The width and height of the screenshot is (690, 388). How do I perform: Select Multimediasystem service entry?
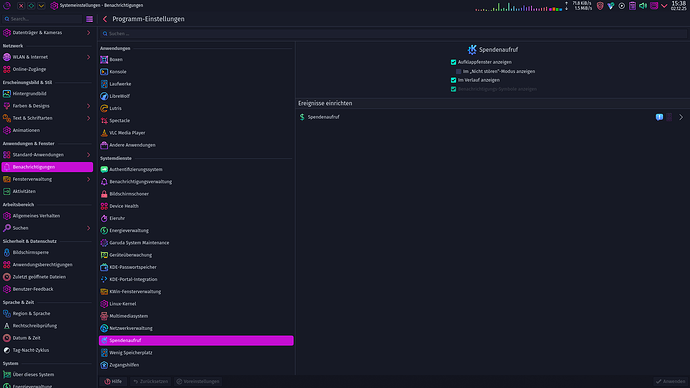[x=196, y=316]
